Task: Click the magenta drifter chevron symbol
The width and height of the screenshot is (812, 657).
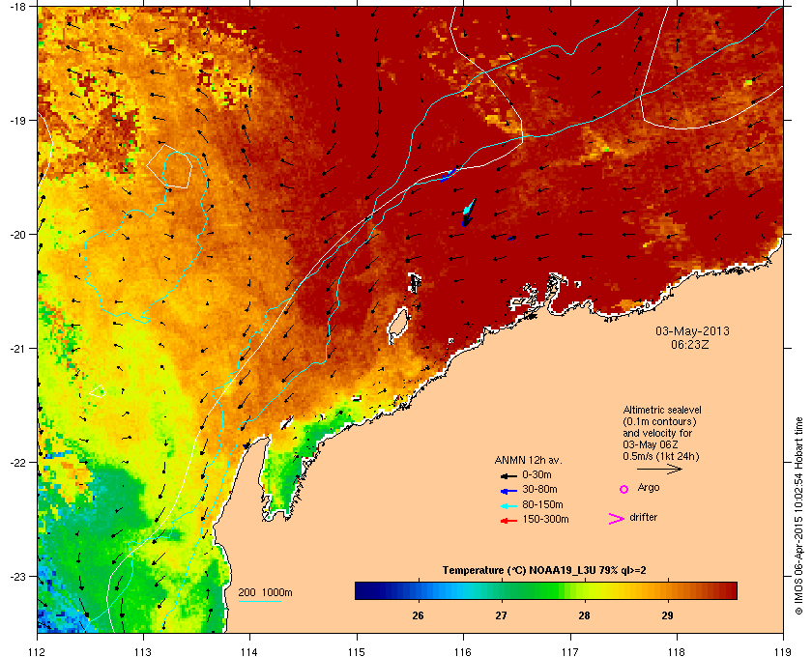Action: (x=617, y=519)
